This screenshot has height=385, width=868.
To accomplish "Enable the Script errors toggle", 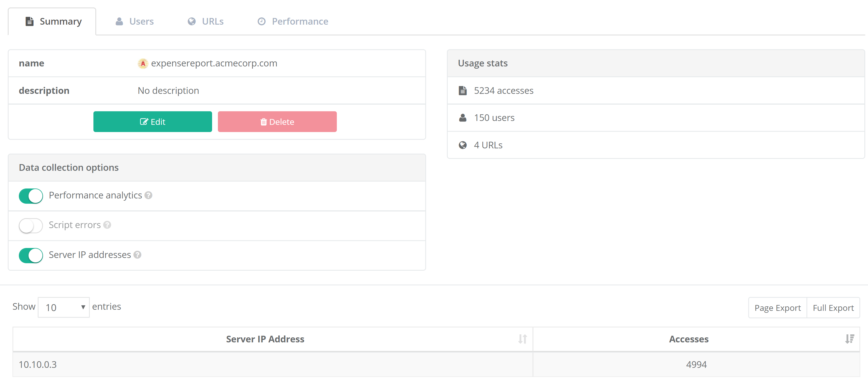I will coord(31,226).
